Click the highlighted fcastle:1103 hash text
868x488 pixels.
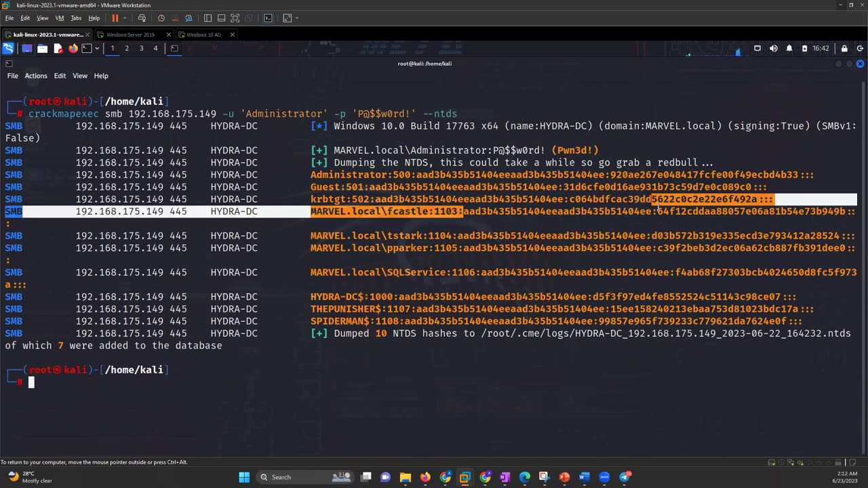[x=387, y=211]
